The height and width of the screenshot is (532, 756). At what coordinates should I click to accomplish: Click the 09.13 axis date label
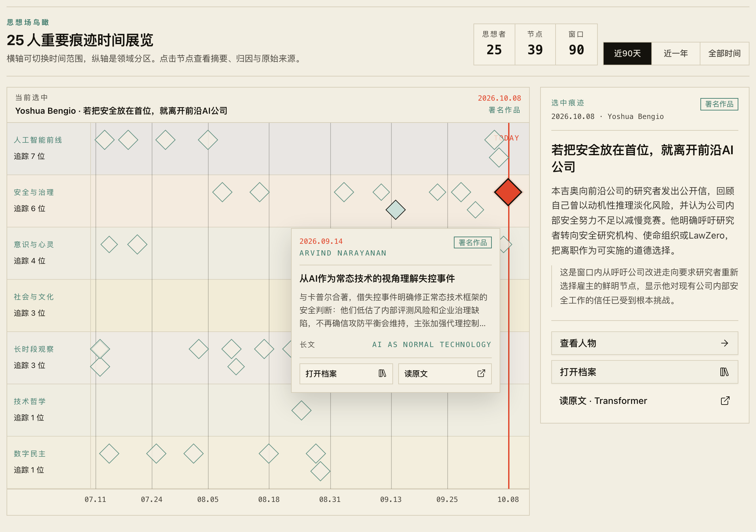tap(391, 499)
